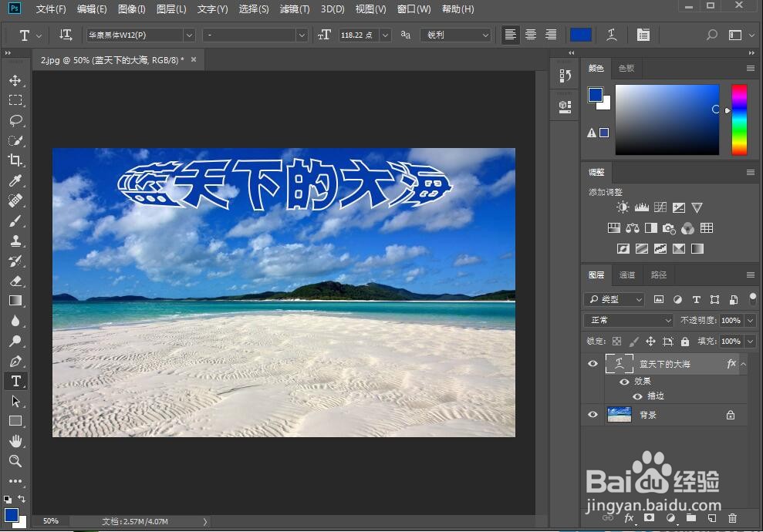Open the font family dropdown
This screenshot has width=763, height=532.
[189, 35]
